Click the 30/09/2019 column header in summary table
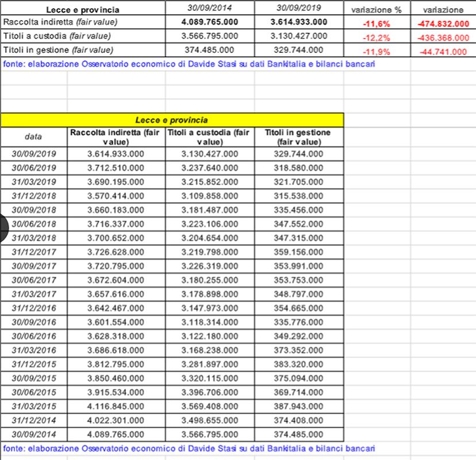476x460 pixels. (299, 7)
